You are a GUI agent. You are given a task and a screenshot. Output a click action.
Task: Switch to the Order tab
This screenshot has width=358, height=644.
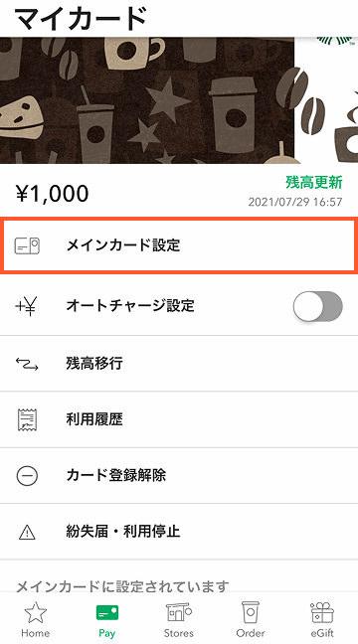click(251, 620)
